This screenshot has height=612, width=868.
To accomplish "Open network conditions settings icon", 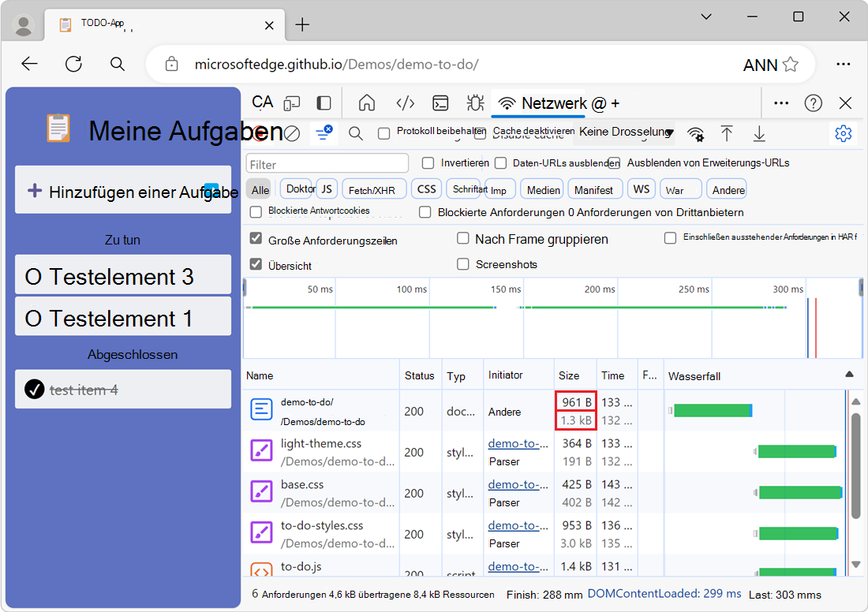I will click(696, 134).
